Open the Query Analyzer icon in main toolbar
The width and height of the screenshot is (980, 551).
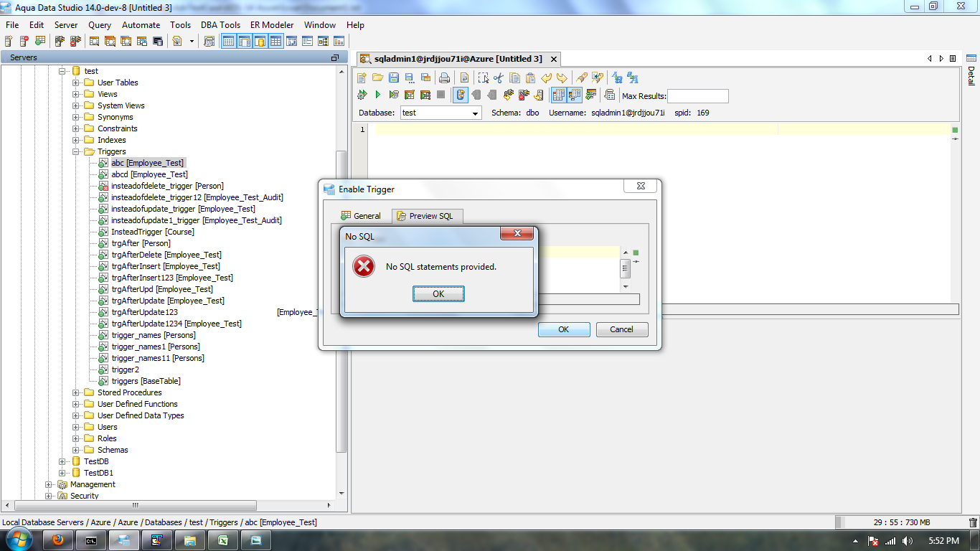[x=94, y=41]
